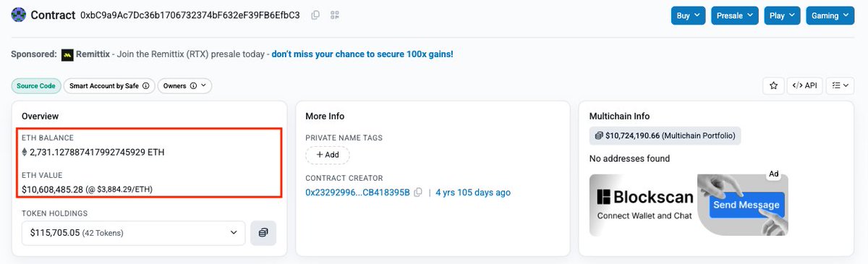Open the list view options icon
The width and height of the screenshot is (868, 264).
pyautogui.click(x=840, y=85)
